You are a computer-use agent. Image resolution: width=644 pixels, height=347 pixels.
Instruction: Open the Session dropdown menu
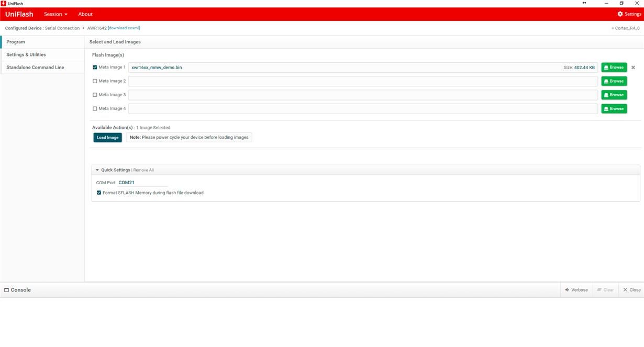[55, 14]
